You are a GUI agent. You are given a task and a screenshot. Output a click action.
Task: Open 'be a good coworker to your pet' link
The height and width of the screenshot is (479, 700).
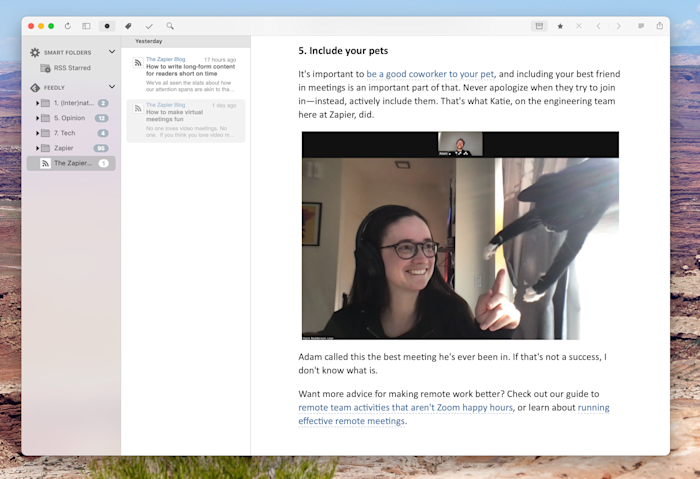(x=430, y=74)
